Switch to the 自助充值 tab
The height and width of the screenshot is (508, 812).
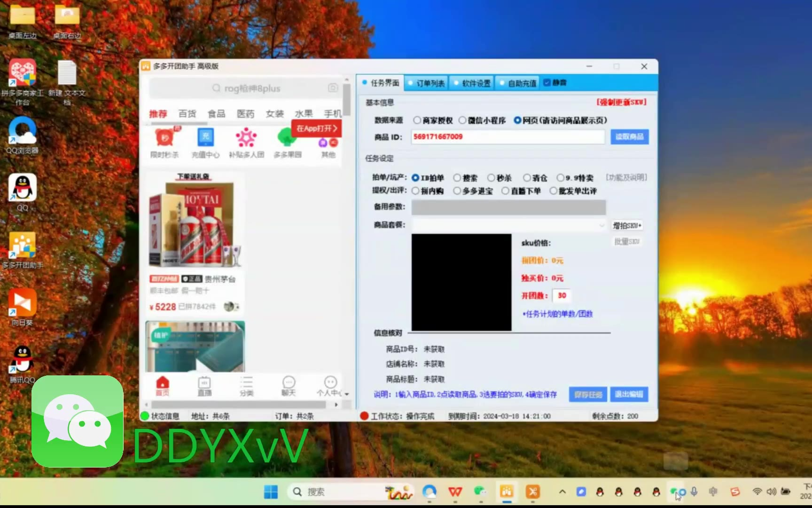[518, 83]
